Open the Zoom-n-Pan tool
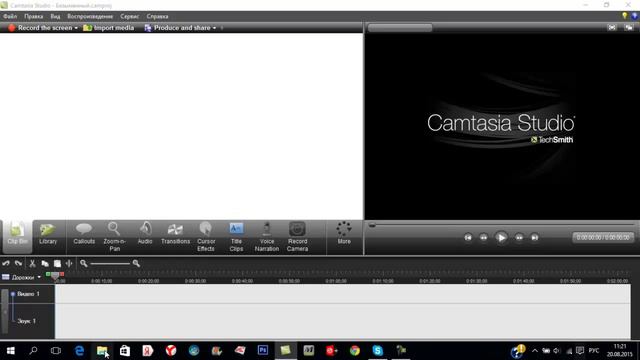 click(114, 236)
